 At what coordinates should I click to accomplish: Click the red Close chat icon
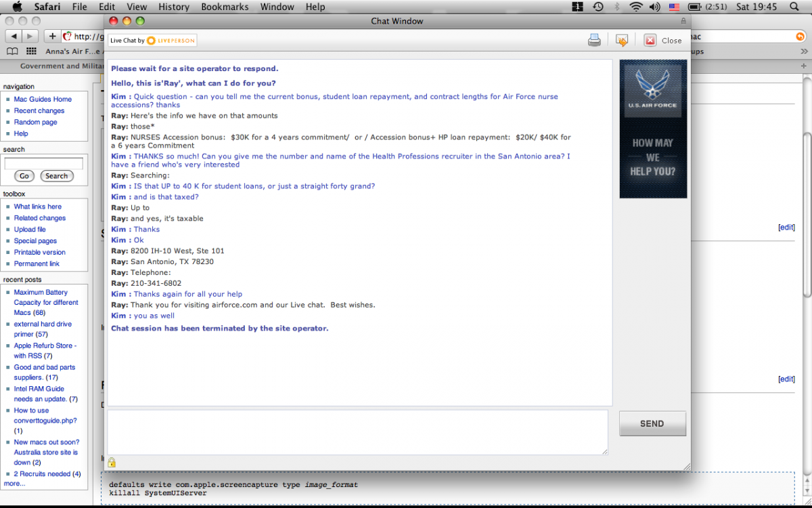tap(650, 41)
